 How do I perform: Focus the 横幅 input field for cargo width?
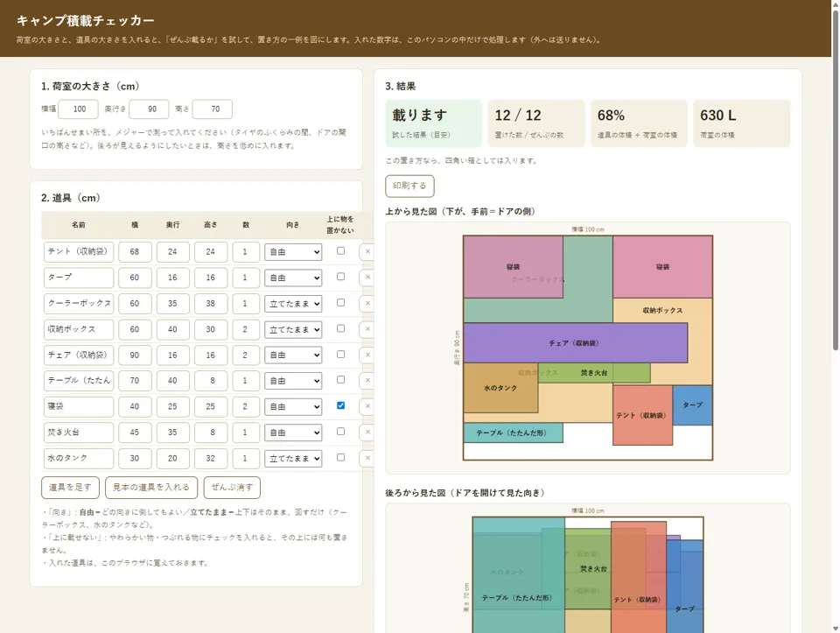[79, 109]
